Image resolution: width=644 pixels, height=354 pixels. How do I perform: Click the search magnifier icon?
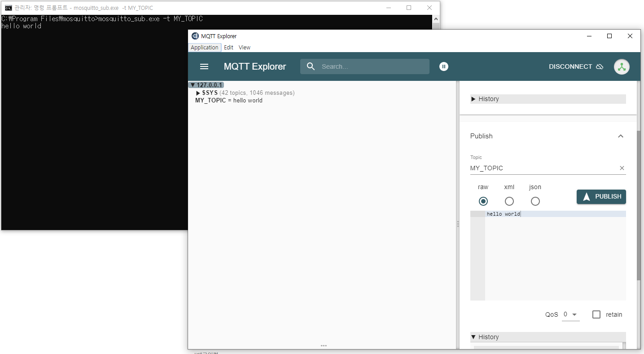[311, 66]
